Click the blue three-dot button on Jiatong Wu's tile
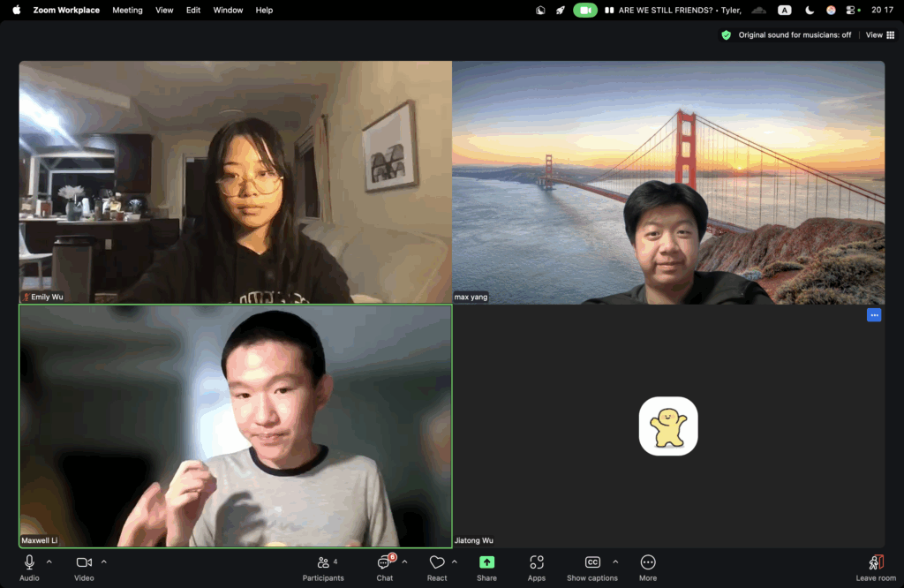This screenshot has height=588, width=904. coord(874,315)
